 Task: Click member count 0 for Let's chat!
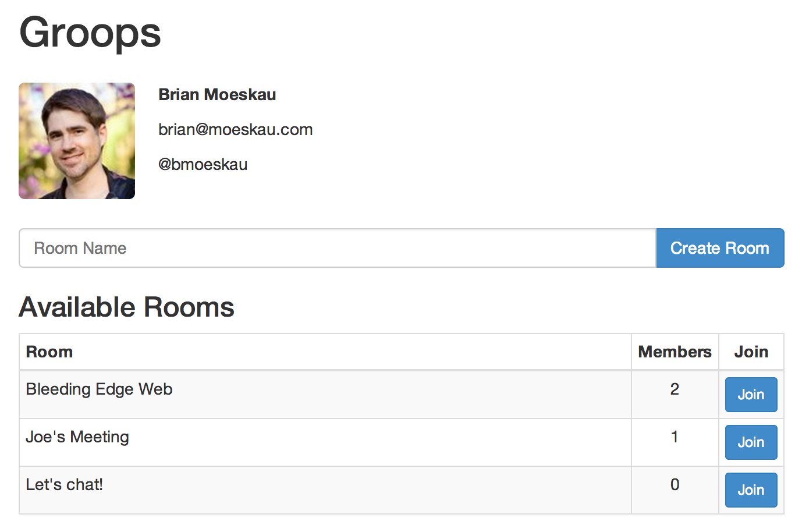pyautogui.click(x=675, y=484)
